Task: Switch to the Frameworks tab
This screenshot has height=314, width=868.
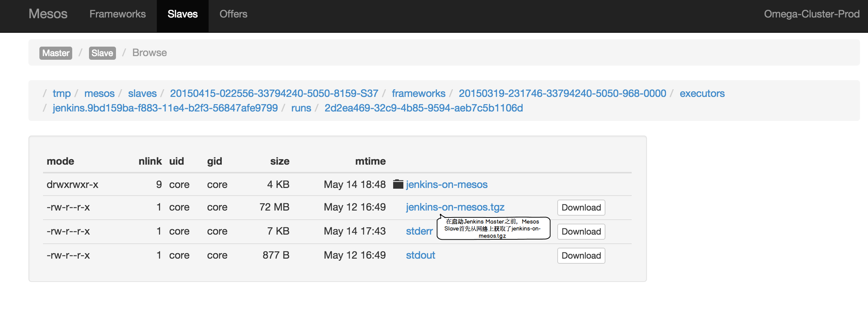Action: click(x=117, y=14)
